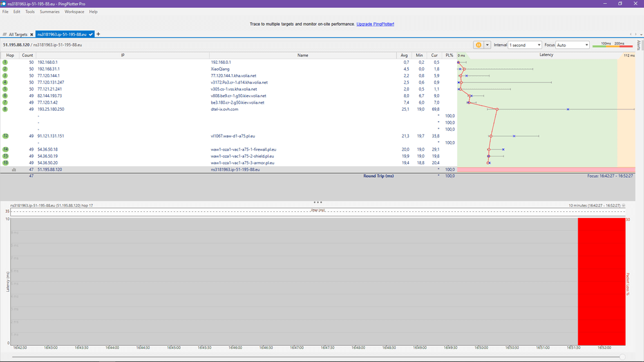This screenshot has height=362, width=644.
Task: Click the Upgrade PingPlotter link
Action: [x=375, y=24]
